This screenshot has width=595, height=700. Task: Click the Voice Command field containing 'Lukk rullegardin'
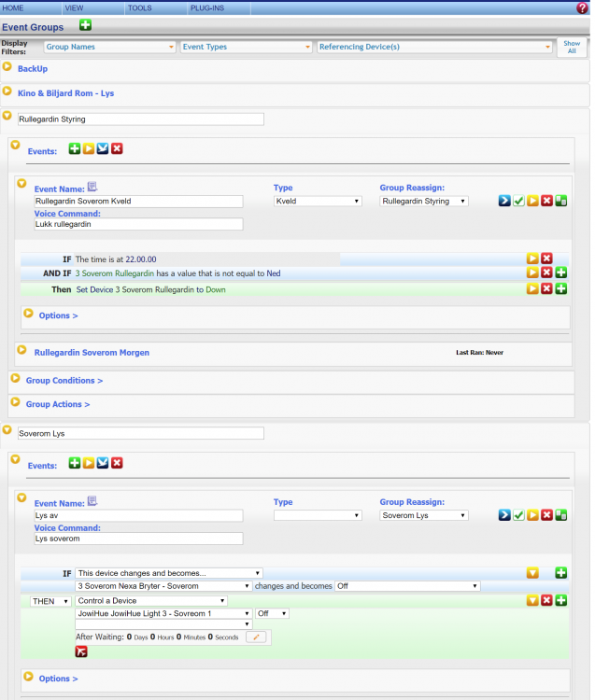tap(138, 224)
